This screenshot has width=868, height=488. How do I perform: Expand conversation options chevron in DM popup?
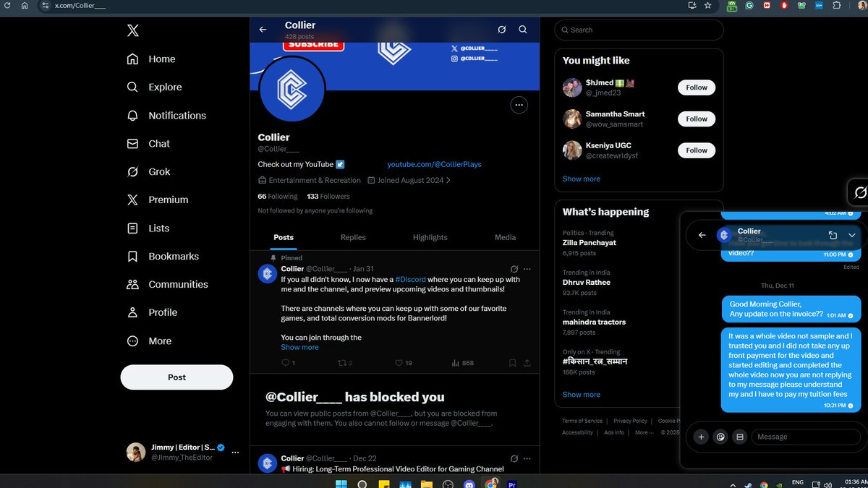pos(851,234)
